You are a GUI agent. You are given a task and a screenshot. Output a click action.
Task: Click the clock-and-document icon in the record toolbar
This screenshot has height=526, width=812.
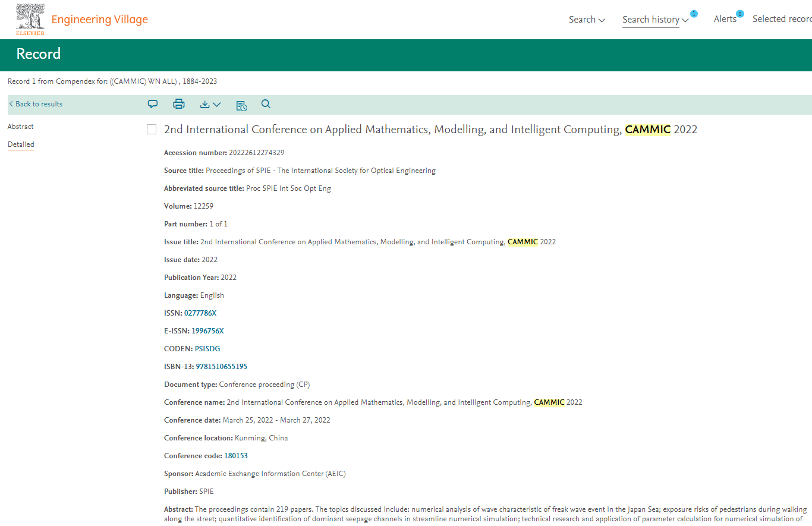point(241,105)
